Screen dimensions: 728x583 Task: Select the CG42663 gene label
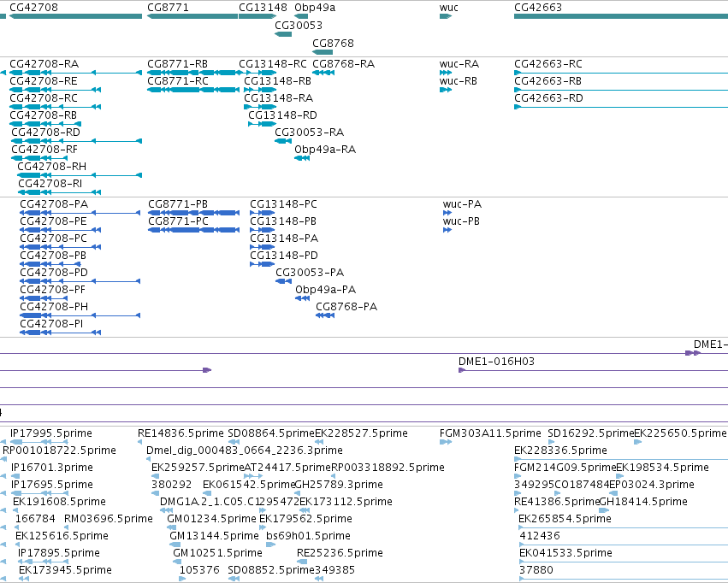(538, 8)
